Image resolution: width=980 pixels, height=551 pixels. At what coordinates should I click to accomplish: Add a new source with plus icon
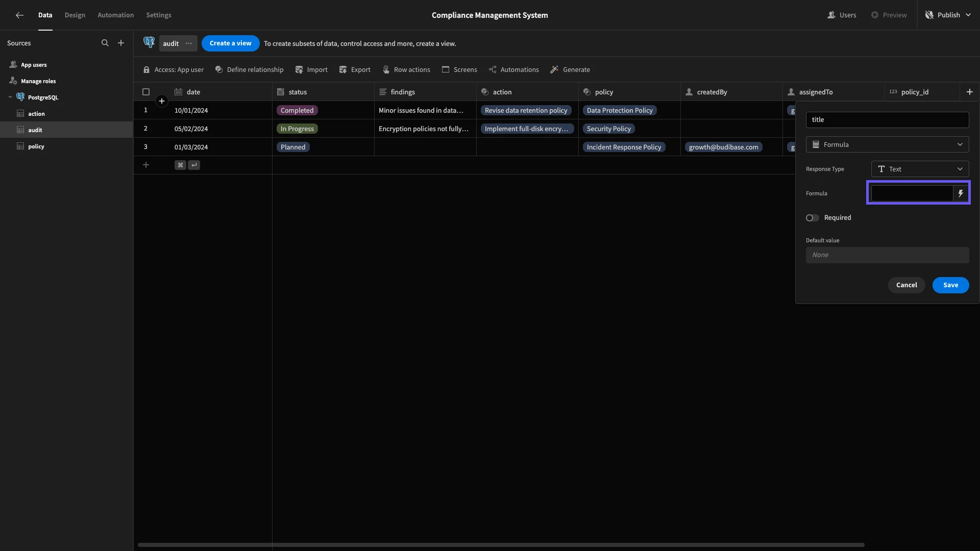(121, 43)
